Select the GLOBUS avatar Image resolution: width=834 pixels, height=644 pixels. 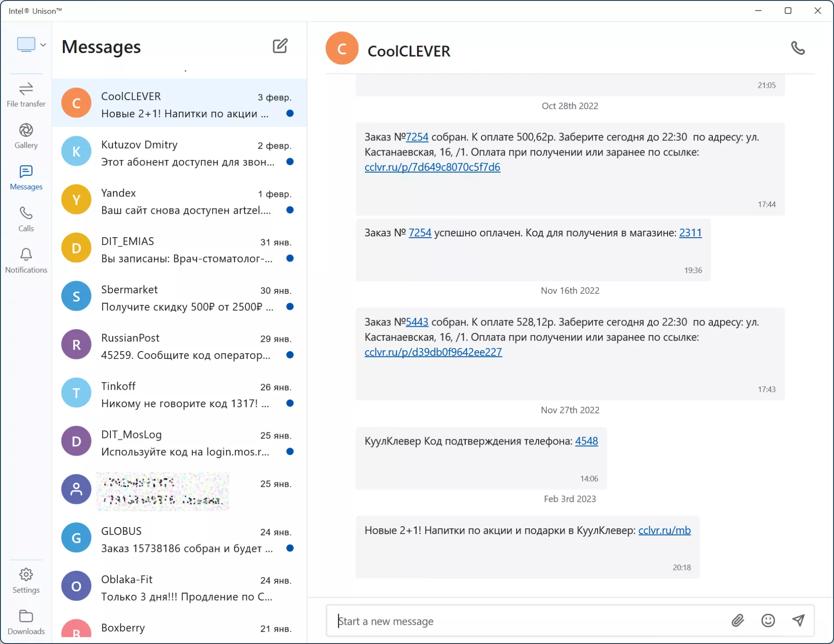tap(76, 538)
